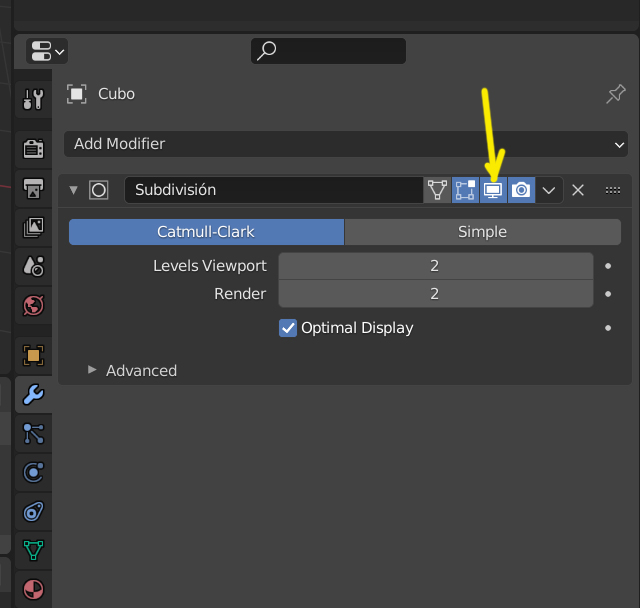Switch to the Object properties tab icon
The height and width of the screenshot is (608, 640).
pyautogui.click(x=33, y=355)
